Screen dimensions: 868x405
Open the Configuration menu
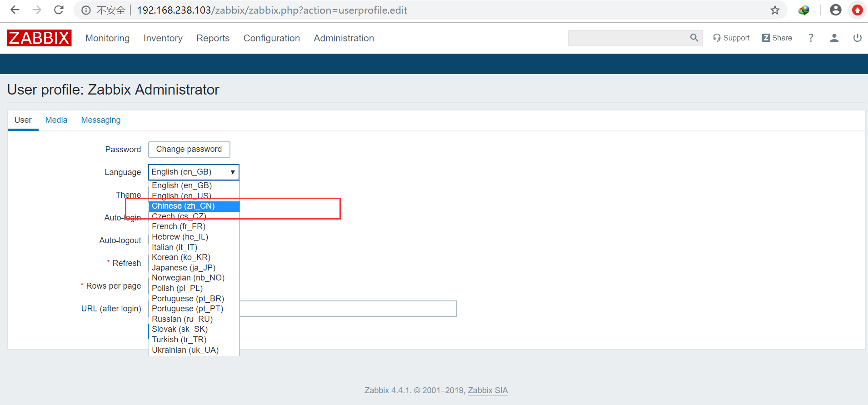click(271, 38)
